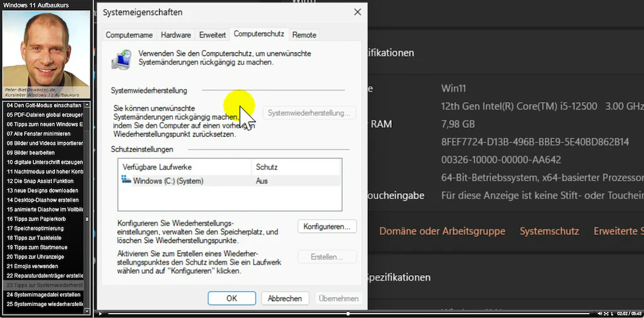644x318 pixels.
Task: Open chapter 07 Alle Fenster minimieren
Action: point(43,133)
